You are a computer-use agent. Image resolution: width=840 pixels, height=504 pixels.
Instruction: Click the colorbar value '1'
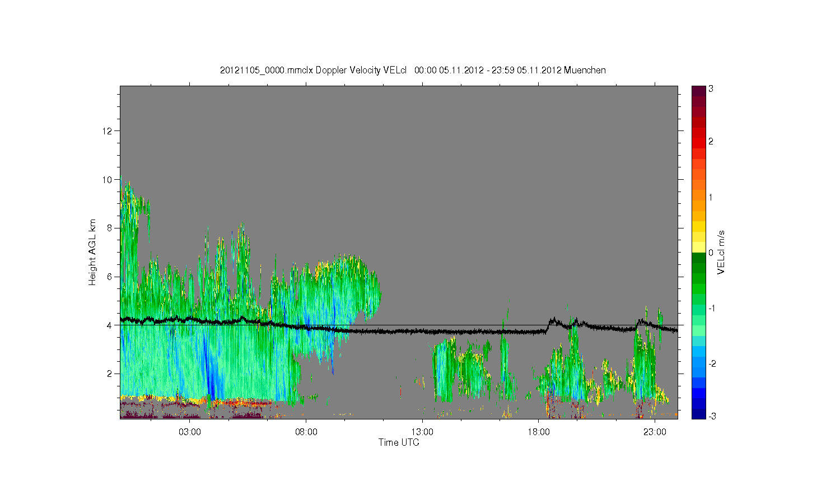tap(711, 197)
